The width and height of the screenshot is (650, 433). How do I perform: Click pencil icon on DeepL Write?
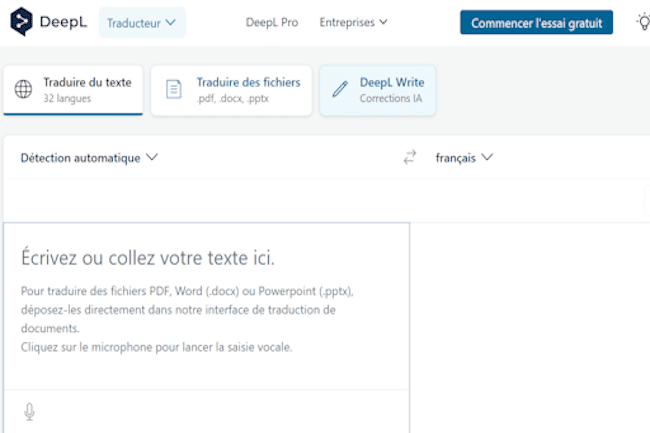[x=340, y=89]
